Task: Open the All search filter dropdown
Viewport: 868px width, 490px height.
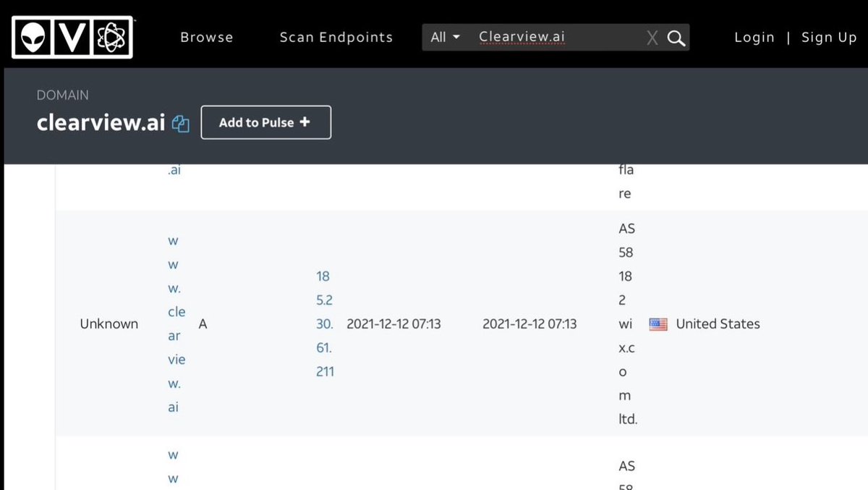Action: tap(446, 38)
